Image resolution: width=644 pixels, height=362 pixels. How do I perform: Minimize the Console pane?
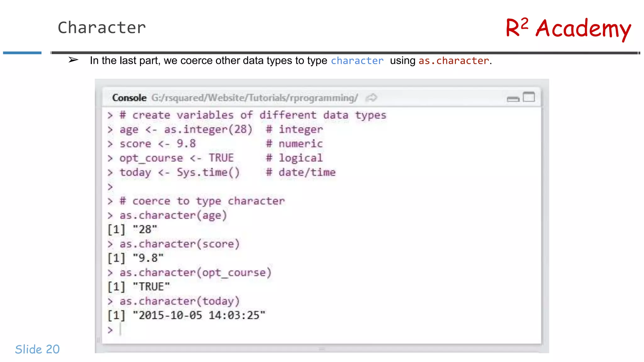click(513, 99)
